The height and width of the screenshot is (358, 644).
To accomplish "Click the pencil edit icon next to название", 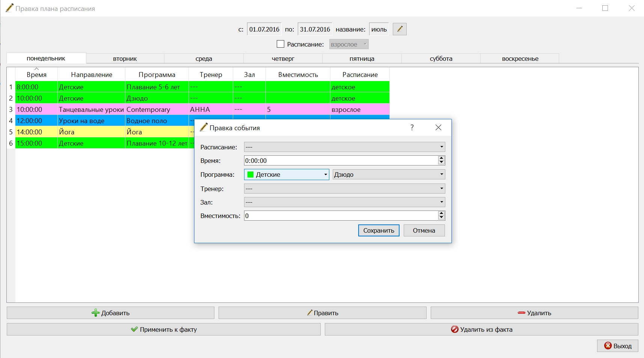I will point(400,29).
